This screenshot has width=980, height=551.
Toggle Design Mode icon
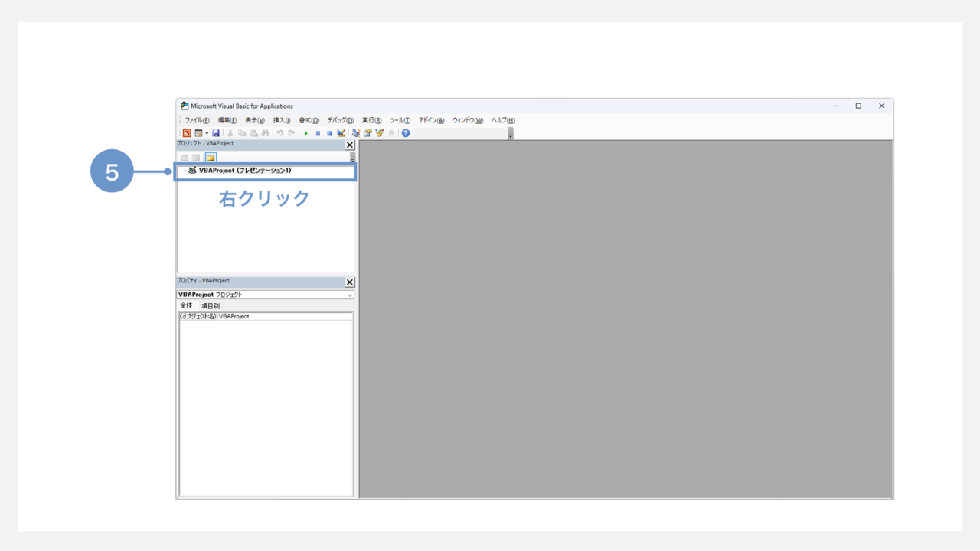coord(341,133)
